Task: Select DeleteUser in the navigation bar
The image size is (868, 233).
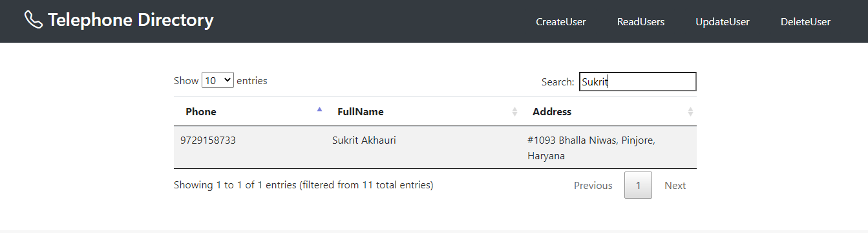Action: 805,21
